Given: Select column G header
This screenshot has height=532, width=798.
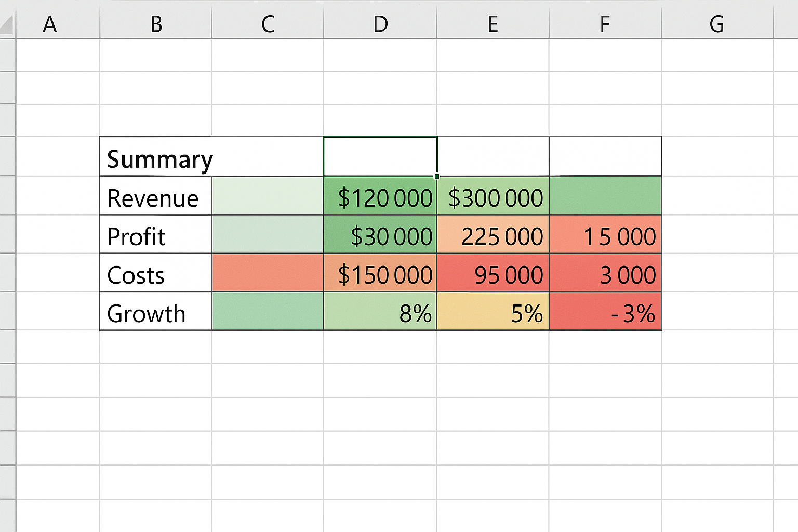Looking at the screenshot, I should (717, 24).
